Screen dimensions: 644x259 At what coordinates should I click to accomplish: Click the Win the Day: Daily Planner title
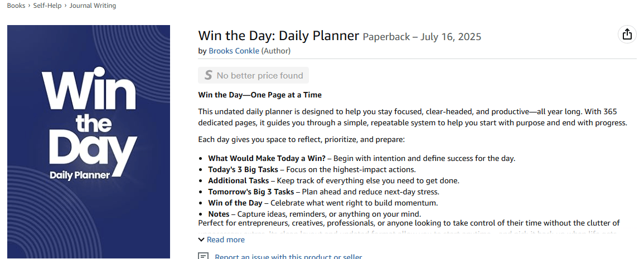click(x=278, y=36)
